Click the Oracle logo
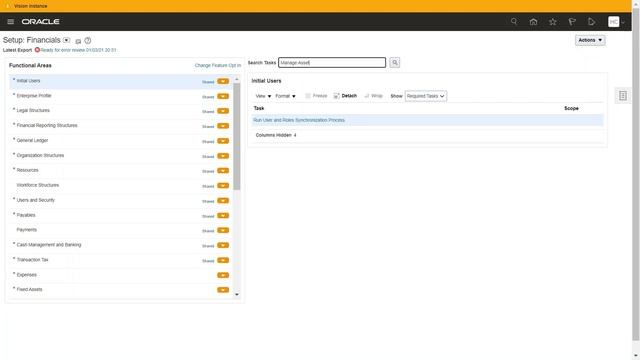 point(40,22)
